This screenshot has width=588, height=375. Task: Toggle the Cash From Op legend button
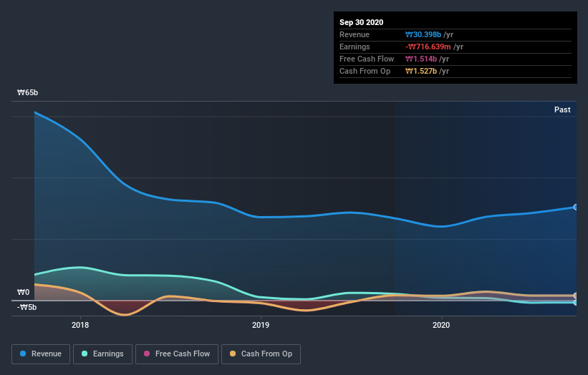click(x=261, y=354)
